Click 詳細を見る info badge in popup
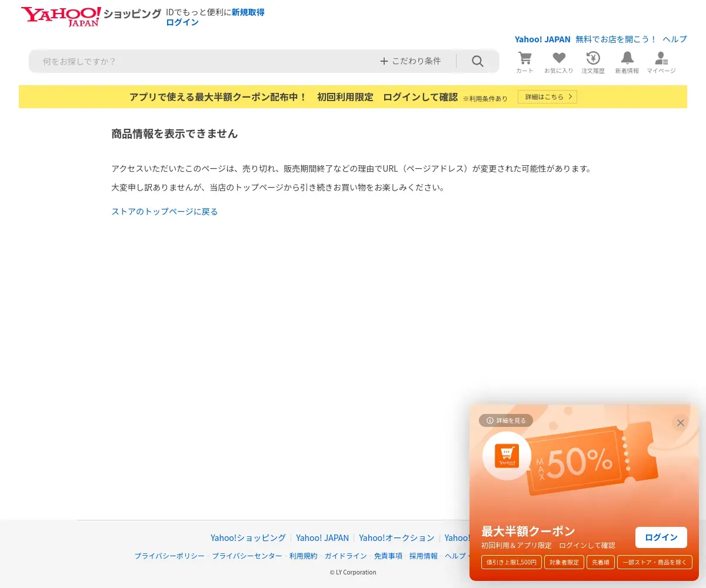706x588 pixels. pos(506,420)
